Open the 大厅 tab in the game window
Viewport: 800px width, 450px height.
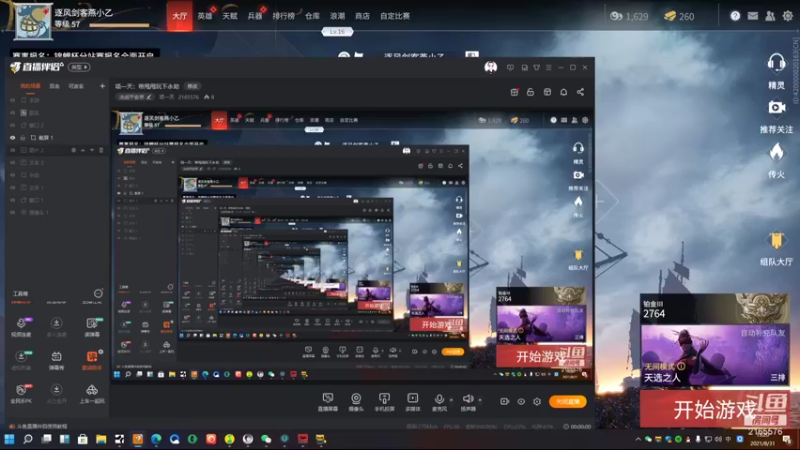pos(179,16)
